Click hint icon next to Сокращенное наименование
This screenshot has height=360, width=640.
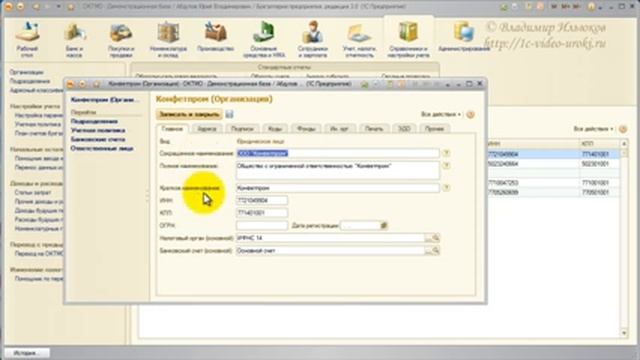point(446,153)
